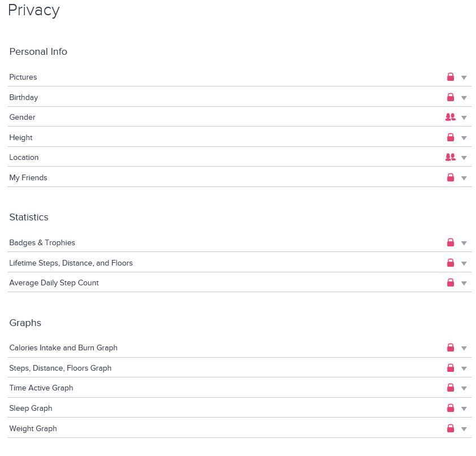Click the Badges & Trophies lock icon

(451, 242)
